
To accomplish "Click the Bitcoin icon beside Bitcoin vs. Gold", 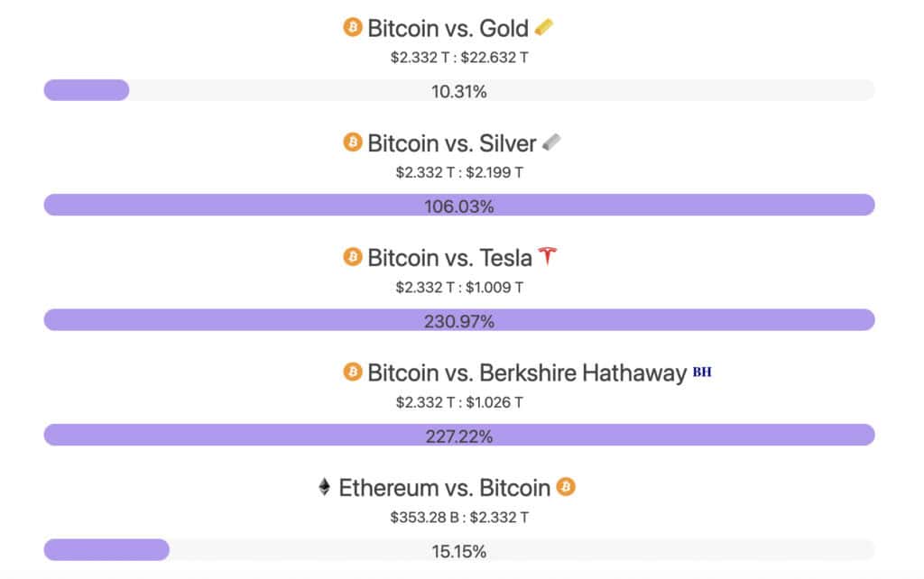I will pyautogui.click(x=353, y=27).
